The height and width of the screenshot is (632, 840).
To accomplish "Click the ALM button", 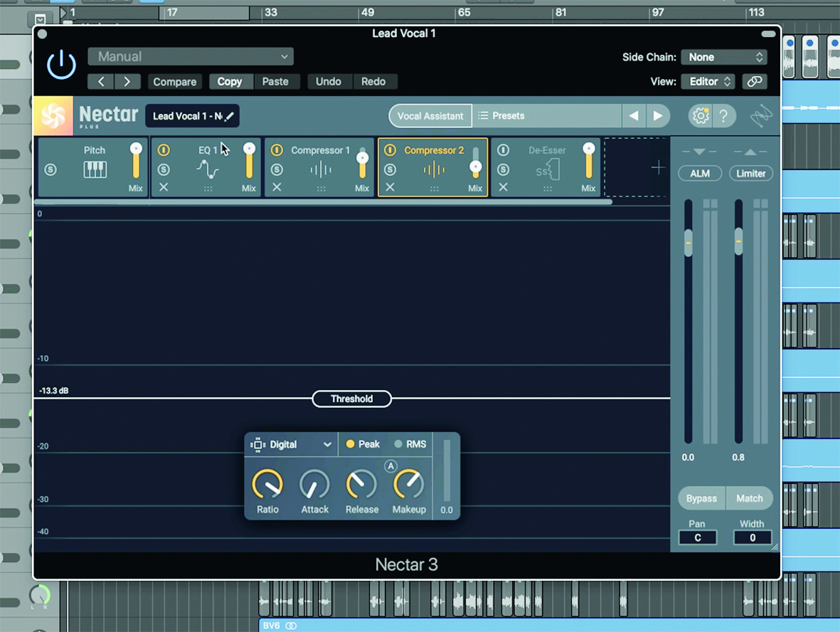I will click(700, 173).
